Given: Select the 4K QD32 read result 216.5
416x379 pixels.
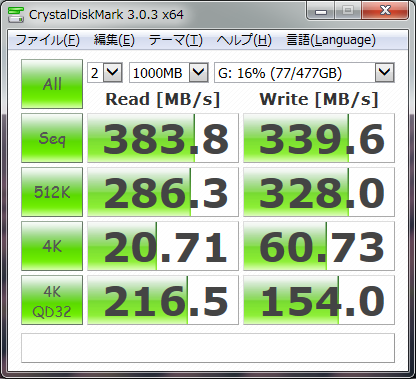Looking at the screenshot, I should pyautogui.click(x=163, y=300).
